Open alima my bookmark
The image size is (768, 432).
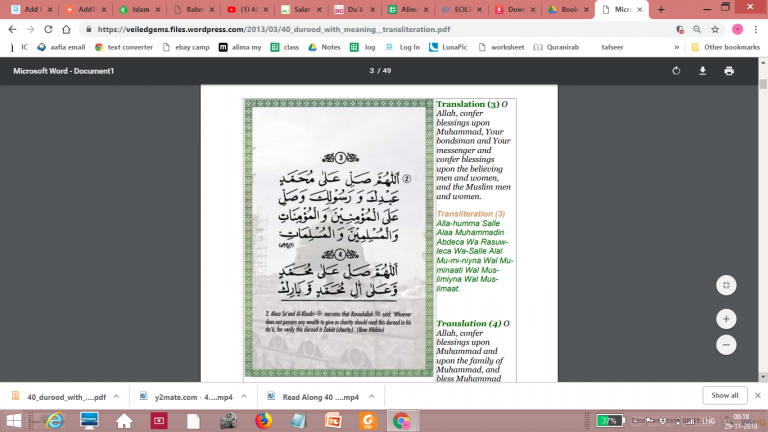240,47
